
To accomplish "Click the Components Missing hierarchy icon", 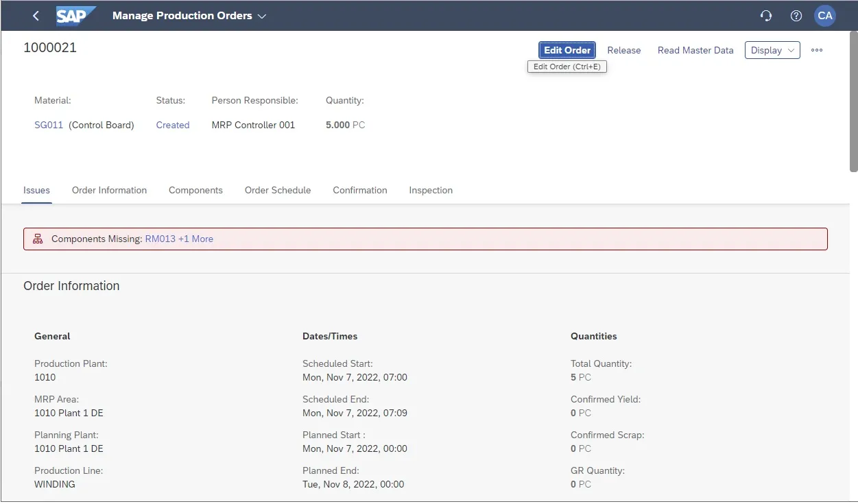I will pos(37,239).
